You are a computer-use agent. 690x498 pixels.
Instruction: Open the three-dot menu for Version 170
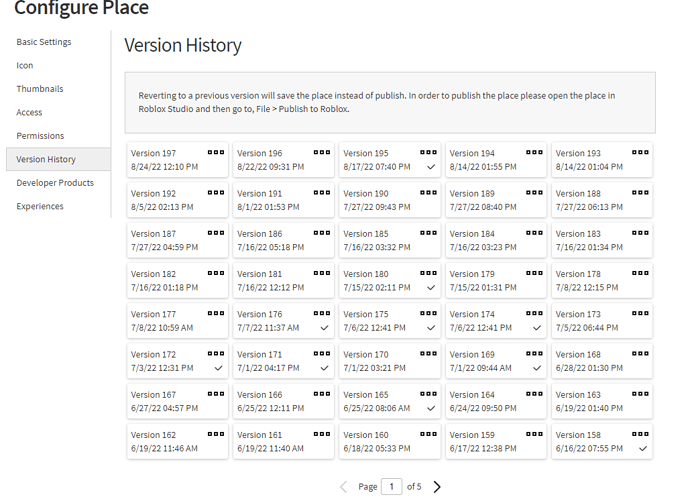(x=428, y=353)
